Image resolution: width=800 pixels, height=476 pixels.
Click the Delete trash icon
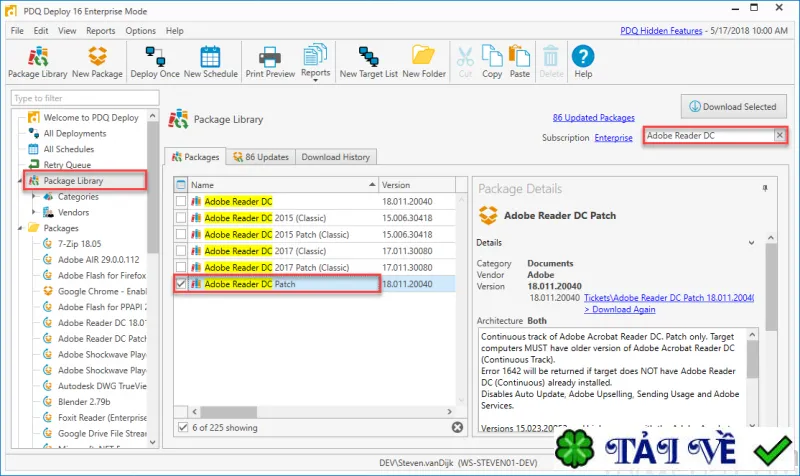point(551,62)
